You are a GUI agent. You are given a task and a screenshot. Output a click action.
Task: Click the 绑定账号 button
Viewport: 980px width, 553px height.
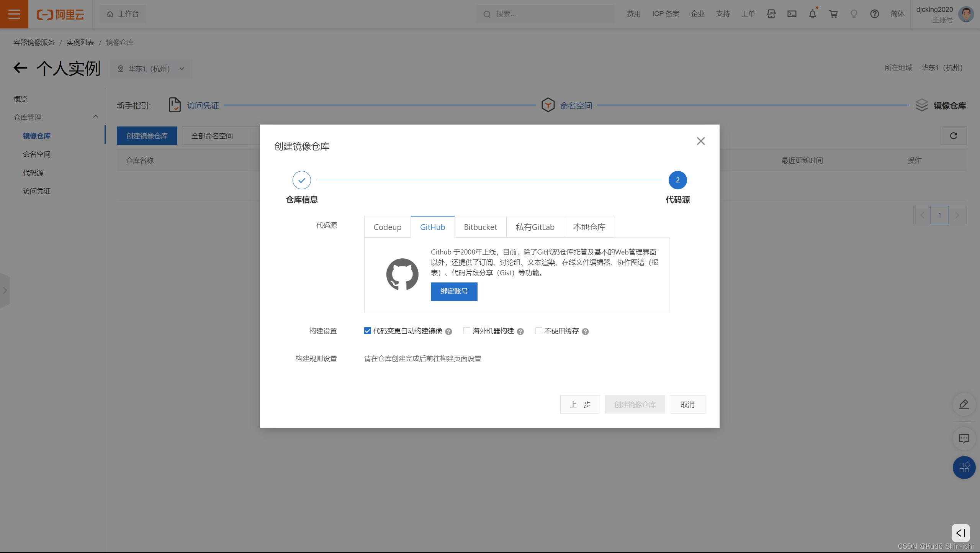(x=454, y=291)
